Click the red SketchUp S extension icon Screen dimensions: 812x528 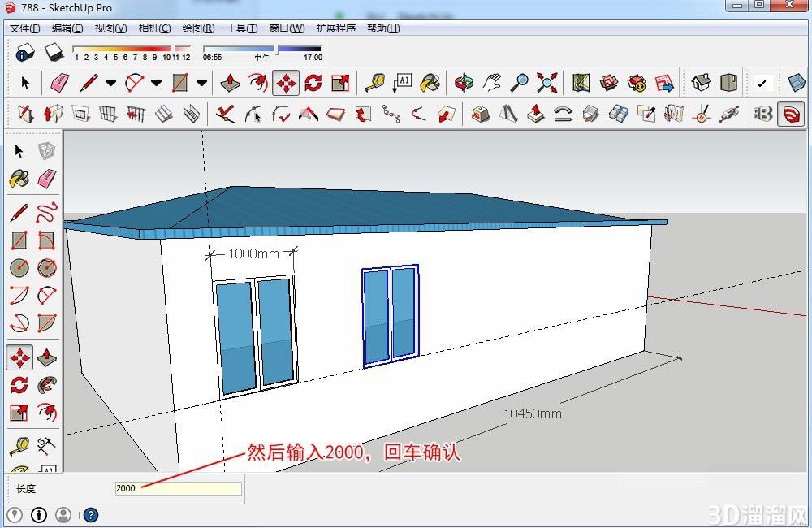[x=790, y=114]
